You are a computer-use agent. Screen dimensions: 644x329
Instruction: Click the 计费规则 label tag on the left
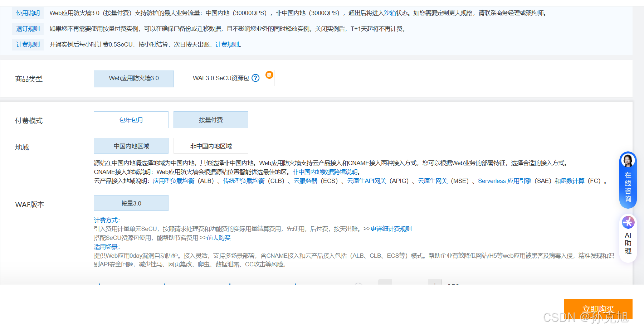pyautogui.click(x=28, y=44)
